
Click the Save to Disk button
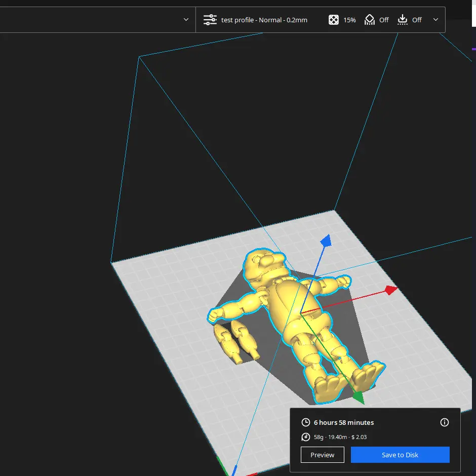[x=400, y=455]
